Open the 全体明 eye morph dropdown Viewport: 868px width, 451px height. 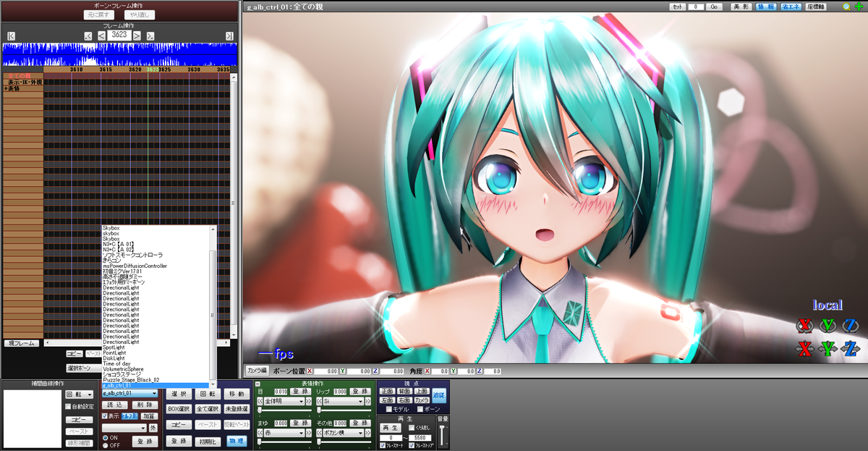pos(284,401)
